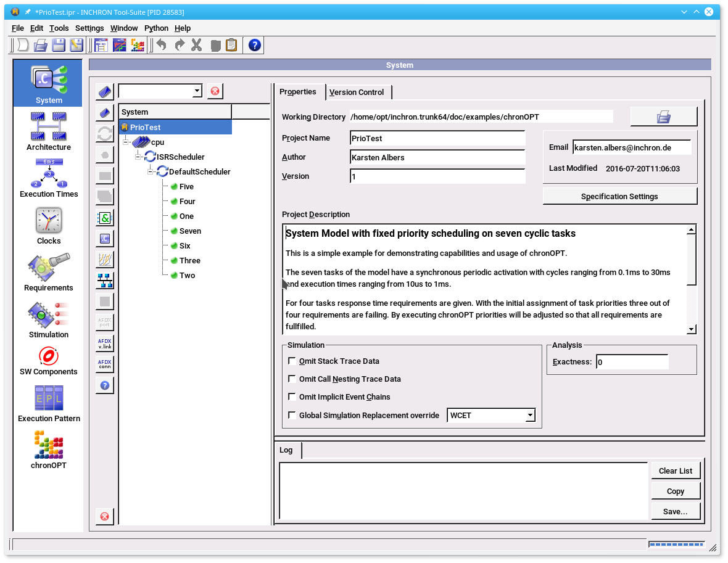
Task: Click the Email input field
Action: [632, 147]
